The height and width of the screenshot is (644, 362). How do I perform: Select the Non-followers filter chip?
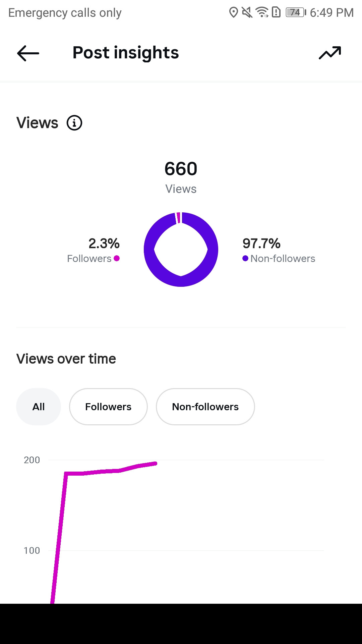[x=205, y=407]
